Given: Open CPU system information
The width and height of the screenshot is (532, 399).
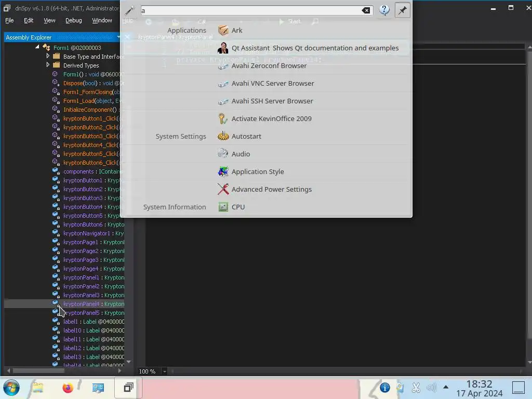Looking at the screenshot, I should coord(231,207).
